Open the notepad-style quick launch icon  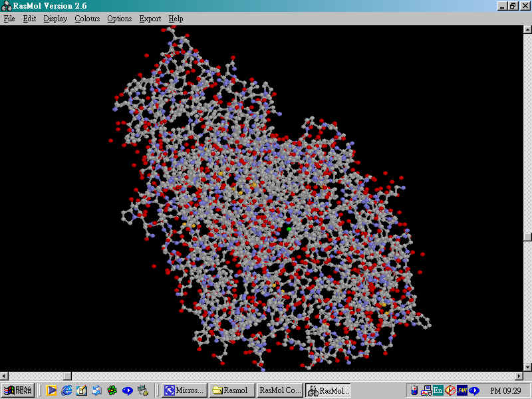(82, 390)
